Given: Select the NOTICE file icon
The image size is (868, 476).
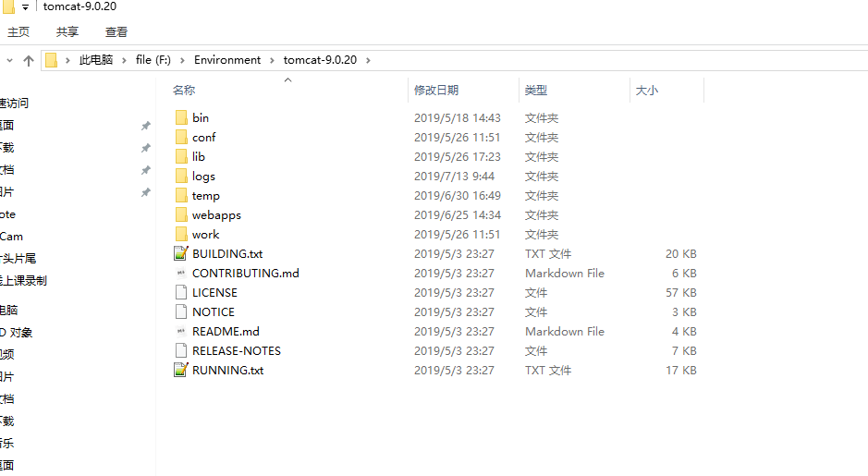Looking at the screenshot, I should [x=181, y=311].
